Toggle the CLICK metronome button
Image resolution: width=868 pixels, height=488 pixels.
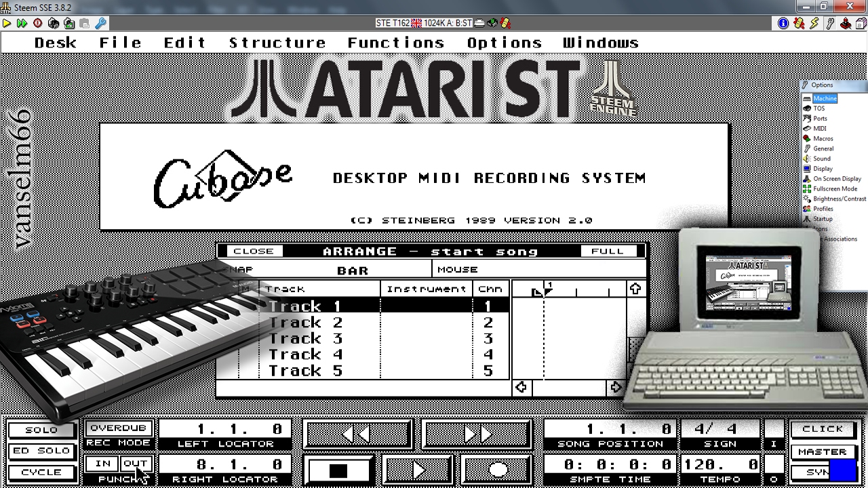pos(823,429)
